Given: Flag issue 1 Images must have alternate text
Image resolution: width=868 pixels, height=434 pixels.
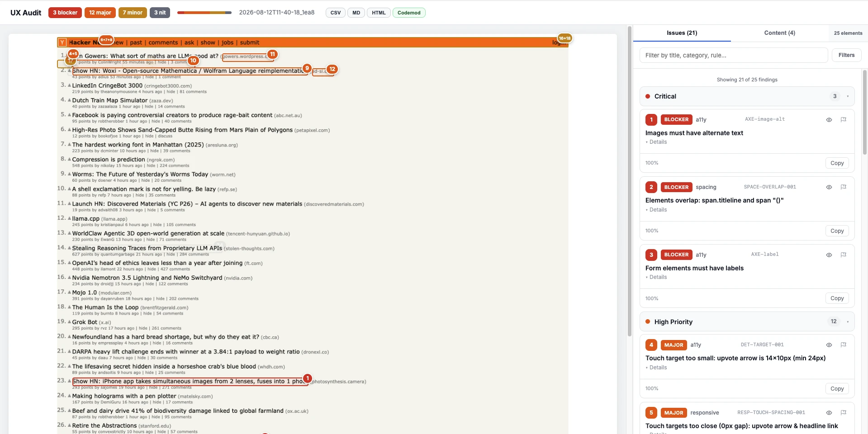Looking at the screenshot, I should (x=843, y=120).
